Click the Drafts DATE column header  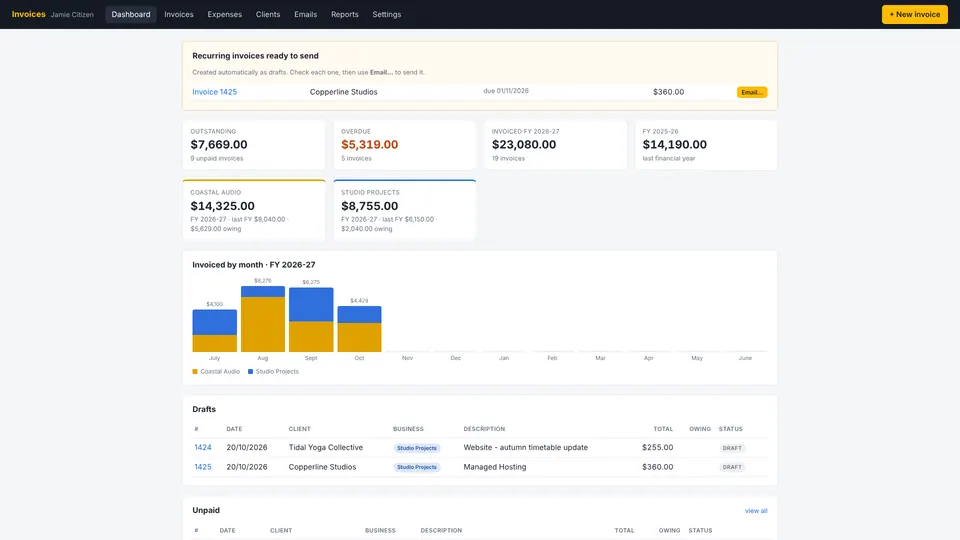pyautogui.click(x=234, y=429)
